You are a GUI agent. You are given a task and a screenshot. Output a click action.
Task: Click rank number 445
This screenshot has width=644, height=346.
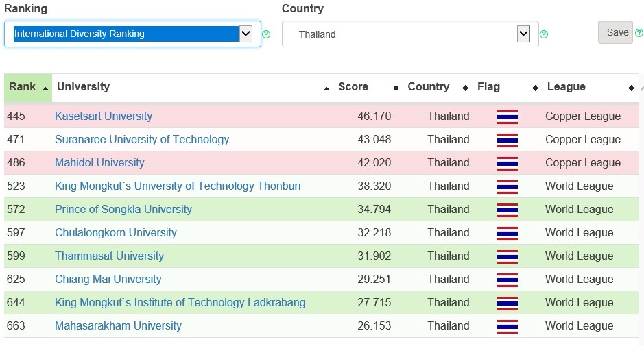click(x=16, y=116)
